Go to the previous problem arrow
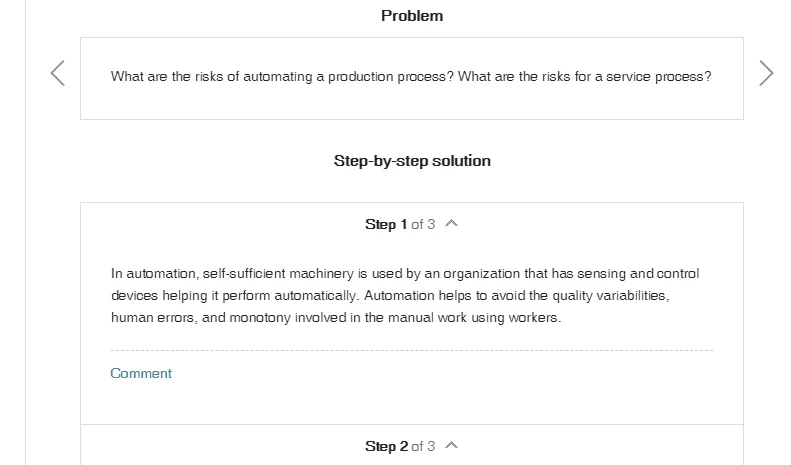The image size is (791, 465). 58,73
